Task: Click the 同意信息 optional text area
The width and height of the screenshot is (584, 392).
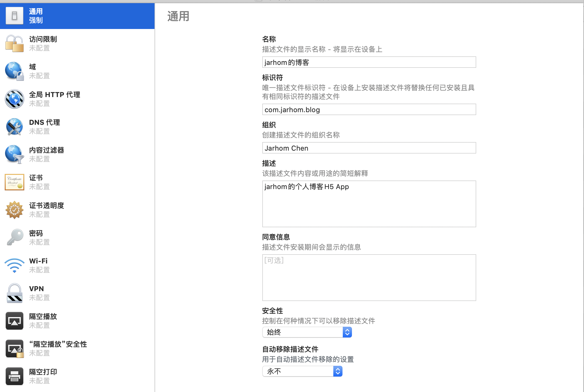Action: (x=369, y=277)
